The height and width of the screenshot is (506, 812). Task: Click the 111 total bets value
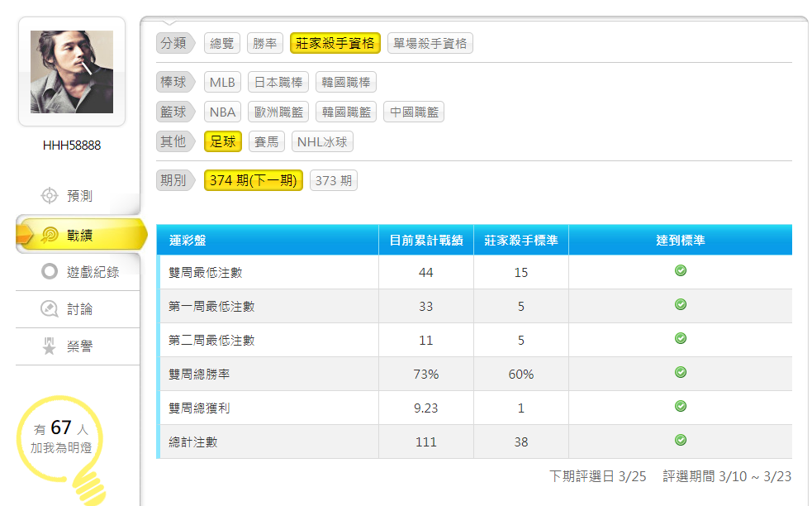[x=426, y=442]
